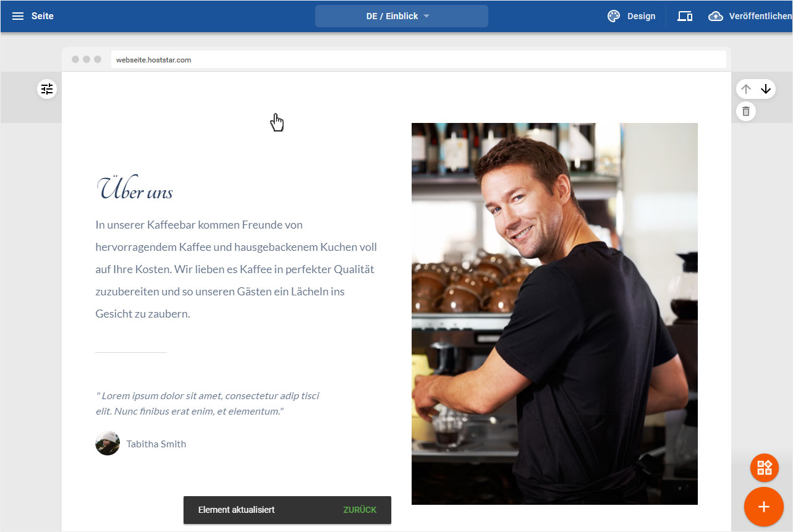Screen dimensions: 793x532
Task: Select the Tabitha Smith name text
Action: pyautogui.click(x=156, y=444)
